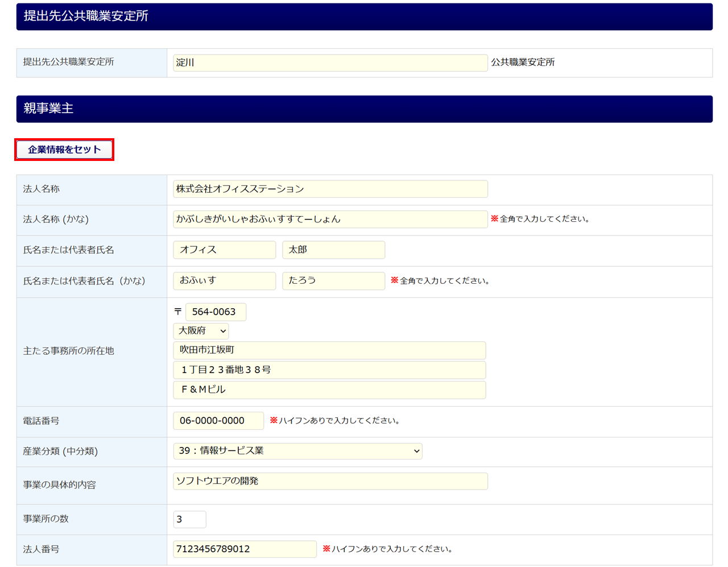Viewport: 728px width, 567px height.
Task: Focus the 法人名称 (かな) input field
Action: (x=330, y=219)
